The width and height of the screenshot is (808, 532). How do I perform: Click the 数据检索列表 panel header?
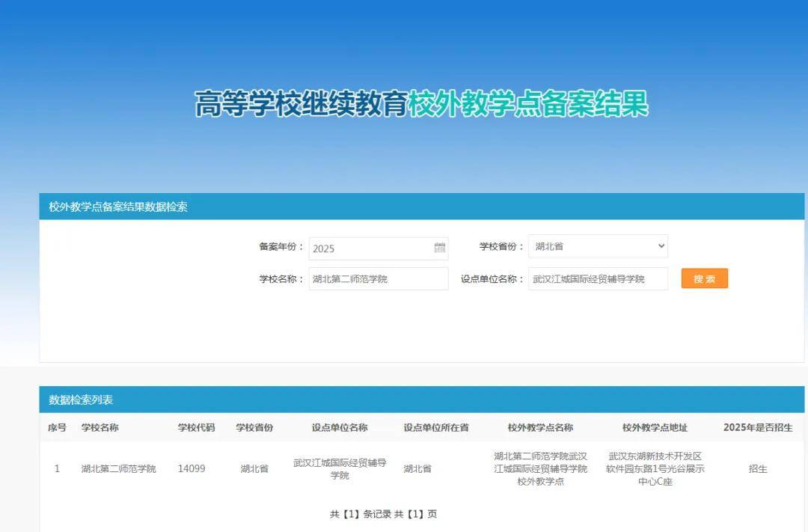pos(421,400)
